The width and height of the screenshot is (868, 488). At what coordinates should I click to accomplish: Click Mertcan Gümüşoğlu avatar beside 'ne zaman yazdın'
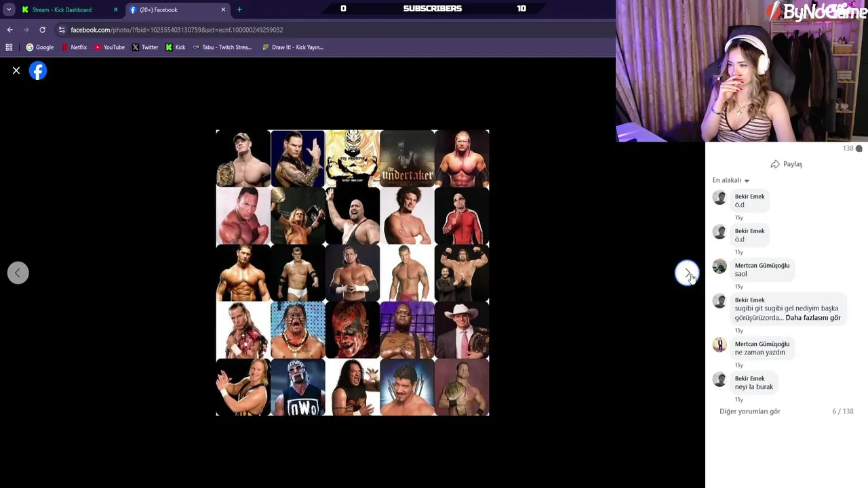(x=719, y=345)
